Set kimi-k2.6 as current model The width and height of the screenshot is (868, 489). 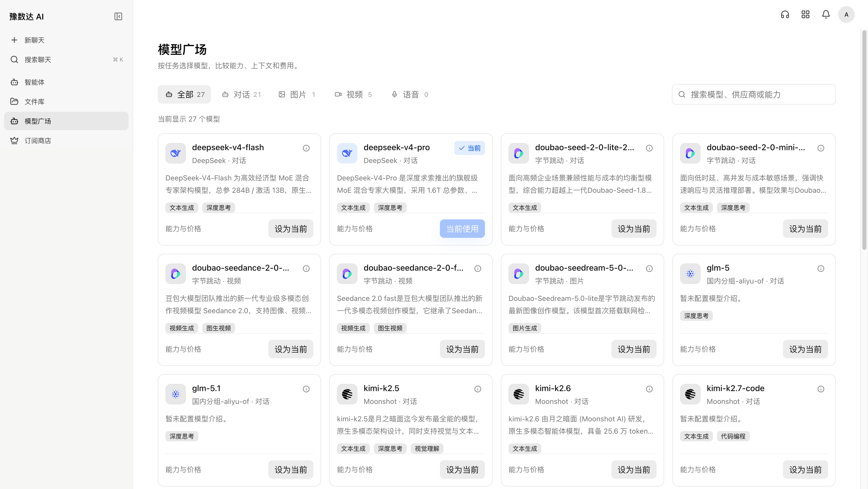click(633, 470)
